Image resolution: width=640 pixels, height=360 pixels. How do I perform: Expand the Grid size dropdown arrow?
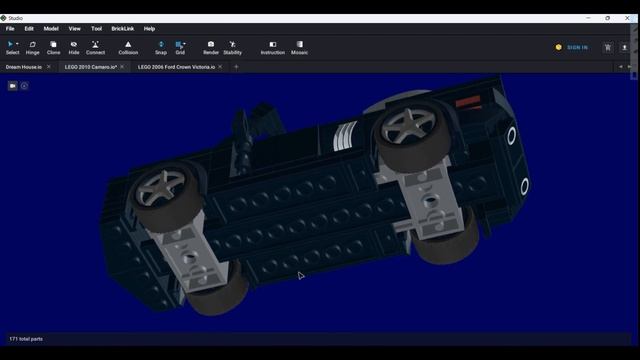point(184,44)
